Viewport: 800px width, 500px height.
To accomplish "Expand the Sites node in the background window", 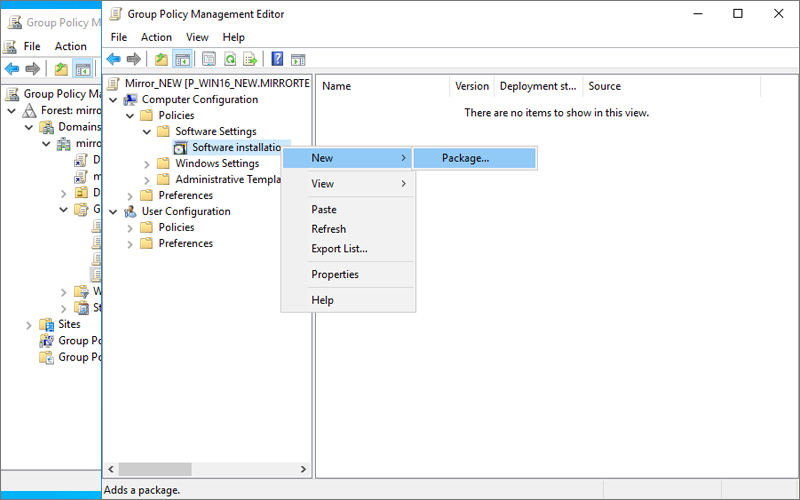I will click(29, 324).
